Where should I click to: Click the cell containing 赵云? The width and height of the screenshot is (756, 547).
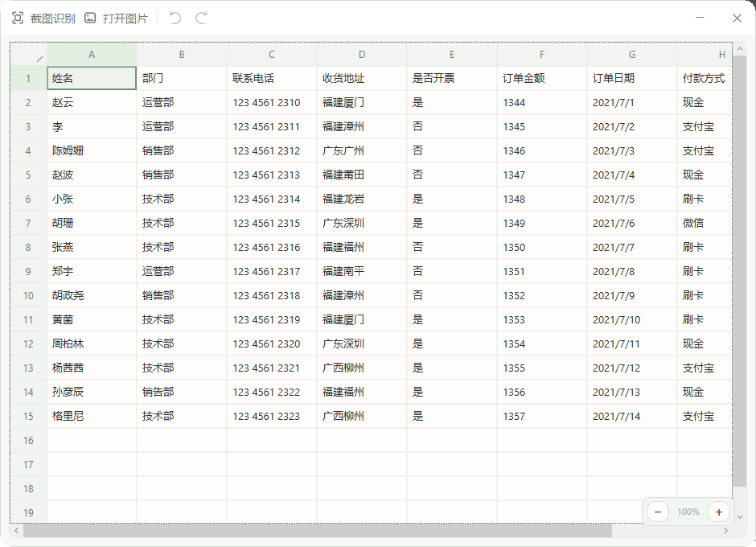click(x=92, y=102)
